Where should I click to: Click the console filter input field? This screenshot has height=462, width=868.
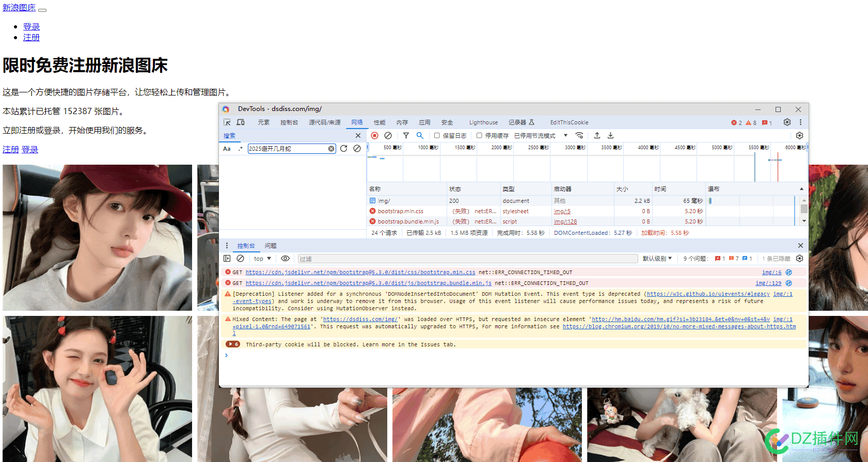point(468,259)
